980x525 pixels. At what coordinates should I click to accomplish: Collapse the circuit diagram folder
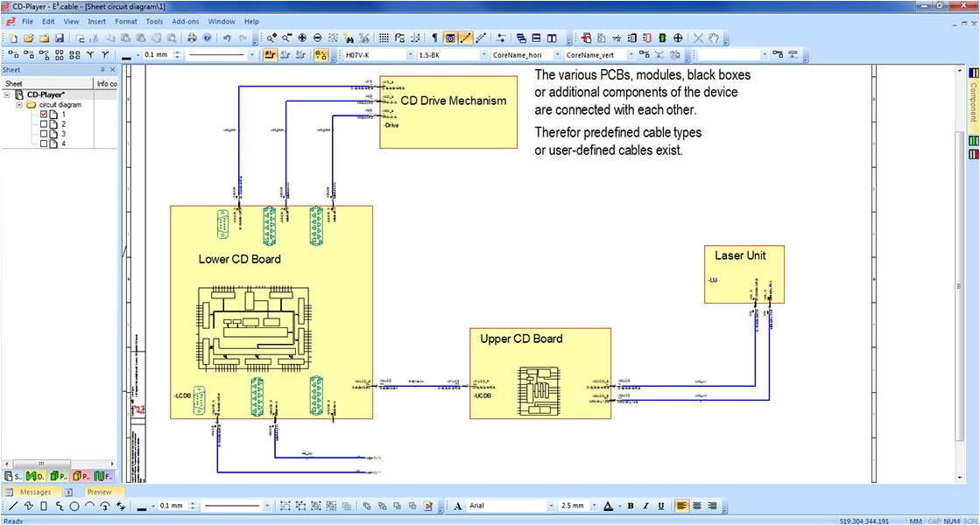[19, 105]
